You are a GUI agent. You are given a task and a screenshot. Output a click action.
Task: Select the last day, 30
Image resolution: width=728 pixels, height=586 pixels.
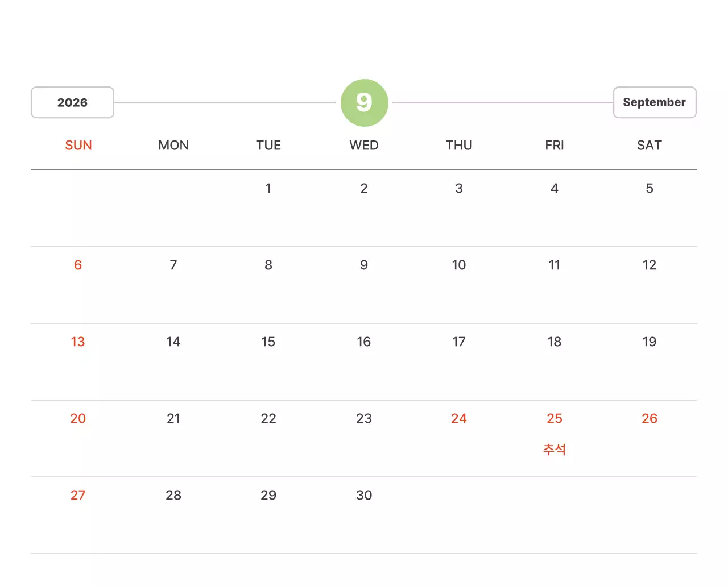pyautogui.click(x=364, y=496)
